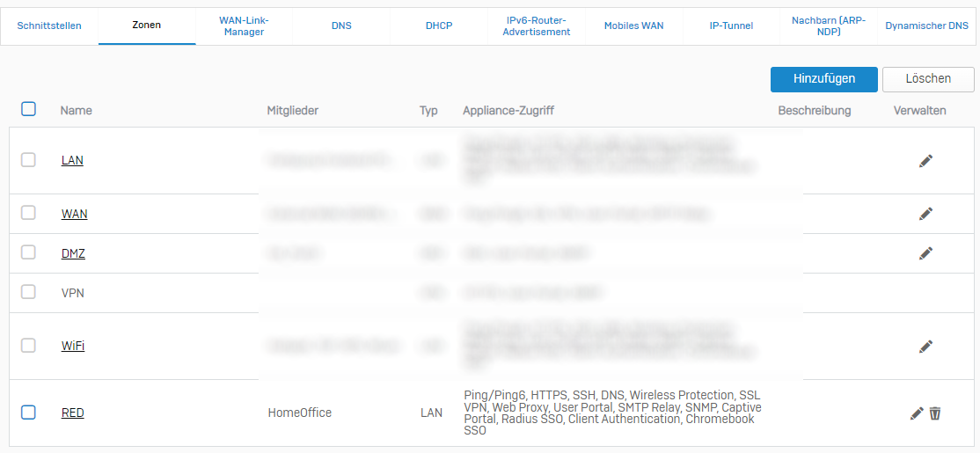
Task: Click the Hinzufügen button
Action: click(823, 79)
